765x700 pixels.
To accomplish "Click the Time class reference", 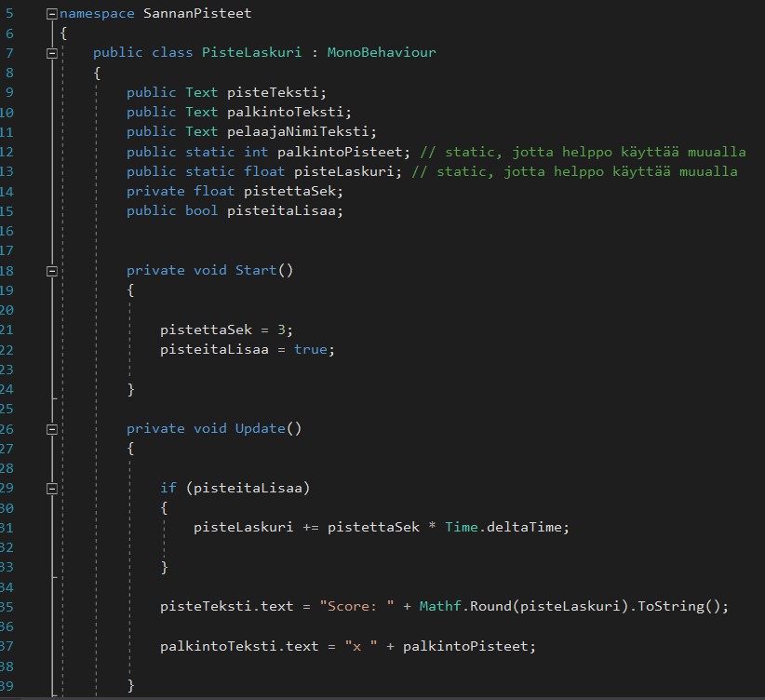I will 461,527.
